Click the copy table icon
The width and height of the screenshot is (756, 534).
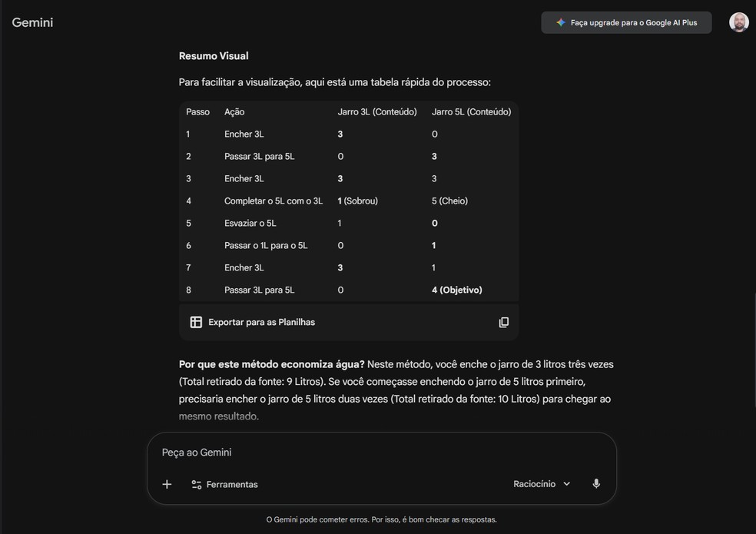(504, 323)
